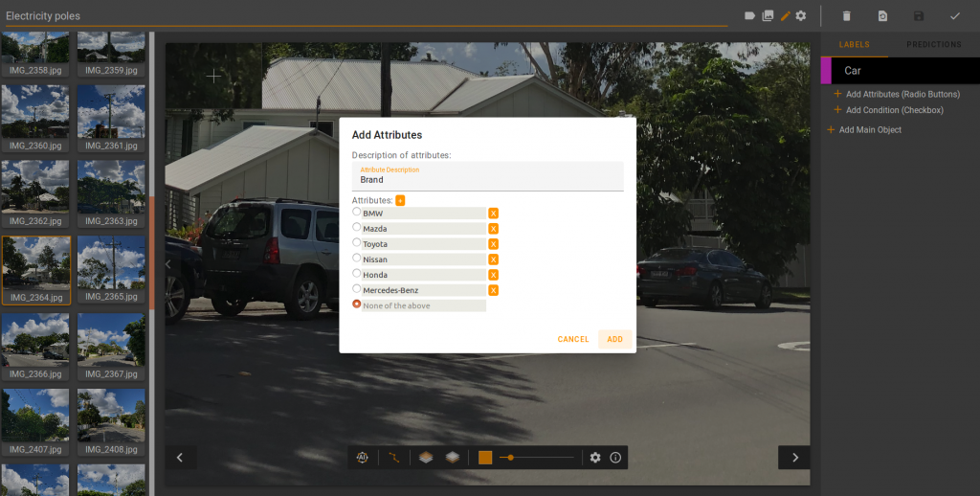Click Add Condition (Checkbox)

(889, 110)
